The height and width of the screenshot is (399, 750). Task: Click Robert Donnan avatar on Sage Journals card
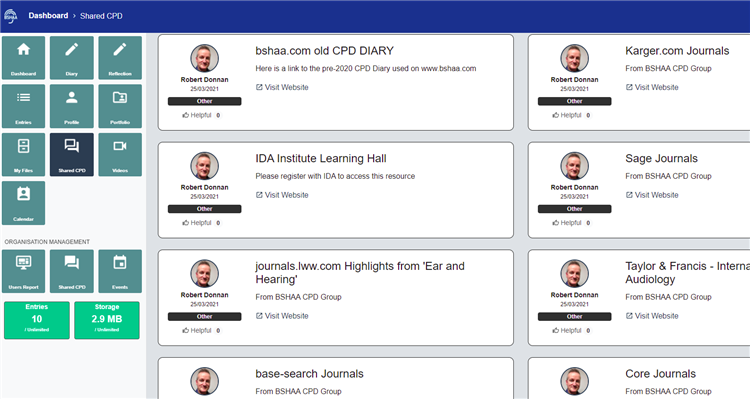click(574, 166)
